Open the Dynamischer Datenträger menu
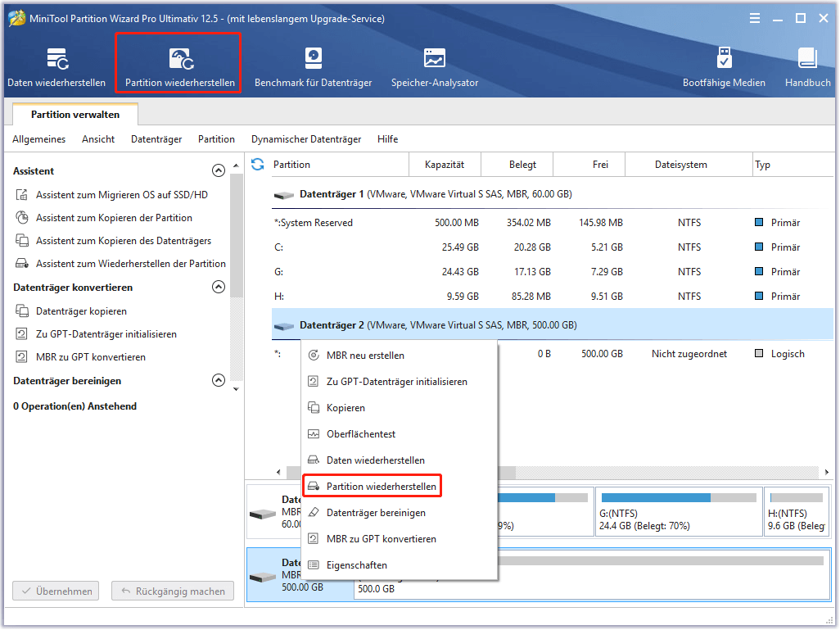 [306, 139]
